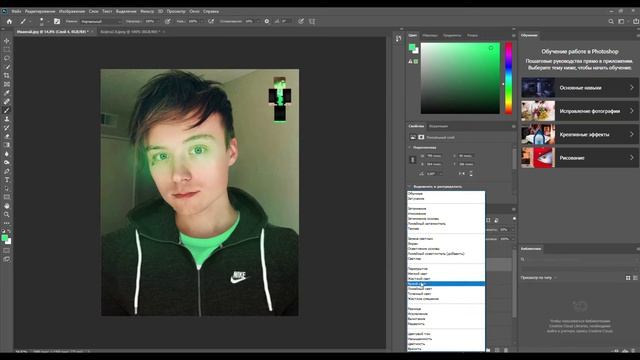This screenshot has height=360, width=640.
Task: Choose «Яркий свет» blend mode
Action: 446,284
